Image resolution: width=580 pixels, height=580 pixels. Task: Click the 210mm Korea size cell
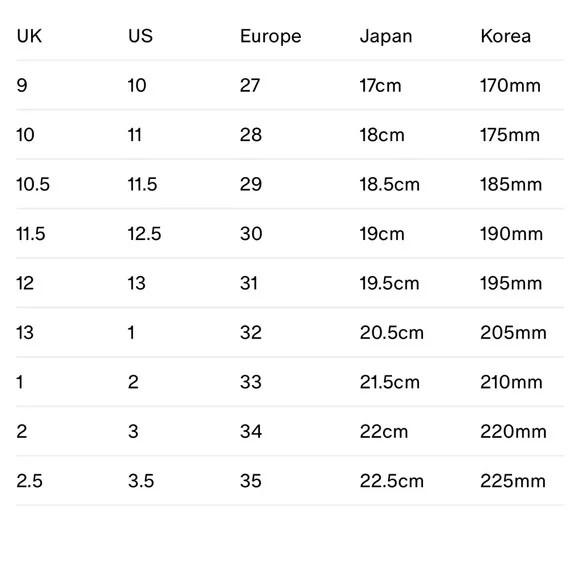coord(512,382)
